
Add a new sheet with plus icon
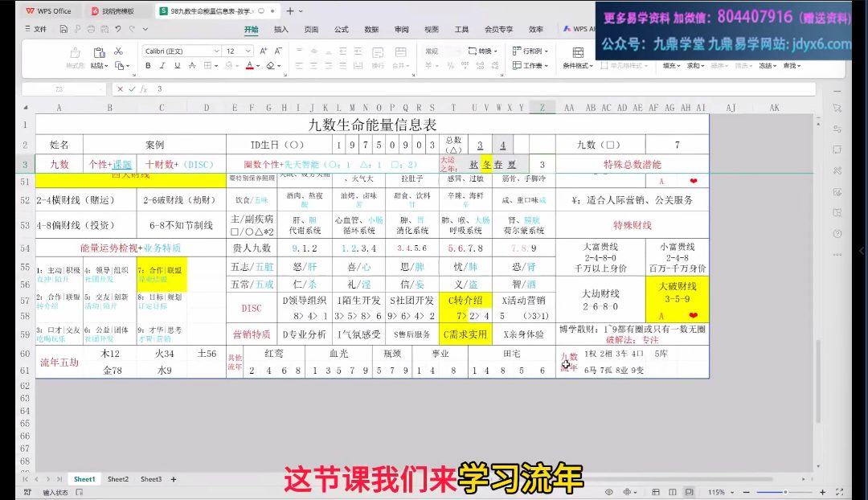(x=174, y=479)
